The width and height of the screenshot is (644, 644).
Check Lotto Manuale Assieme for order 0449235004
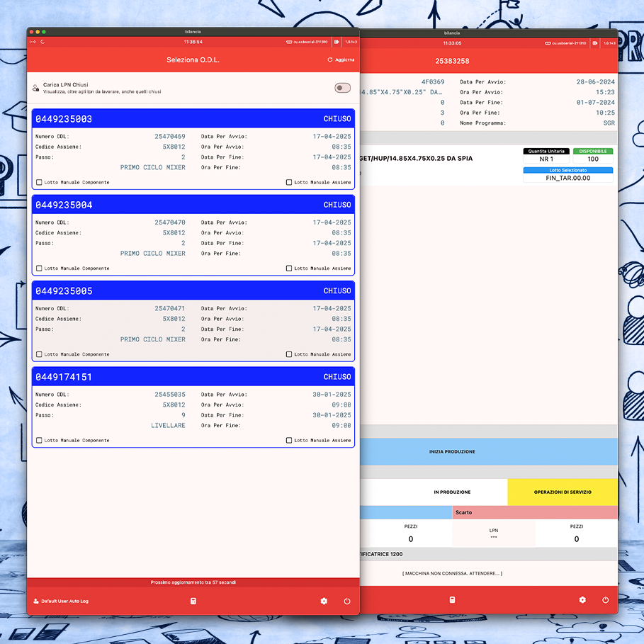[x=289, y=269]
